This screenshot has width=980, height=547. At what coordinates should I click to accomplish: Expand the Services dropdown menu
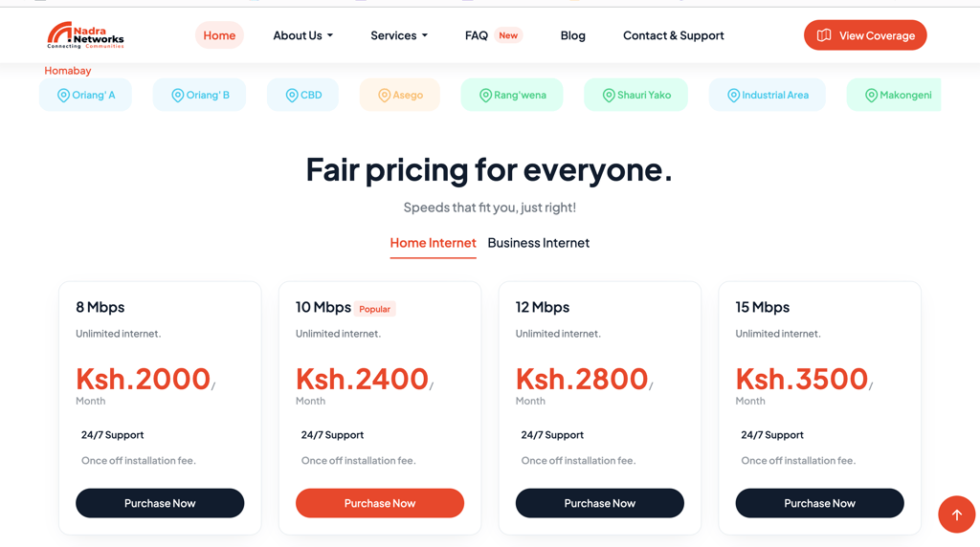(x=399, y=35)
